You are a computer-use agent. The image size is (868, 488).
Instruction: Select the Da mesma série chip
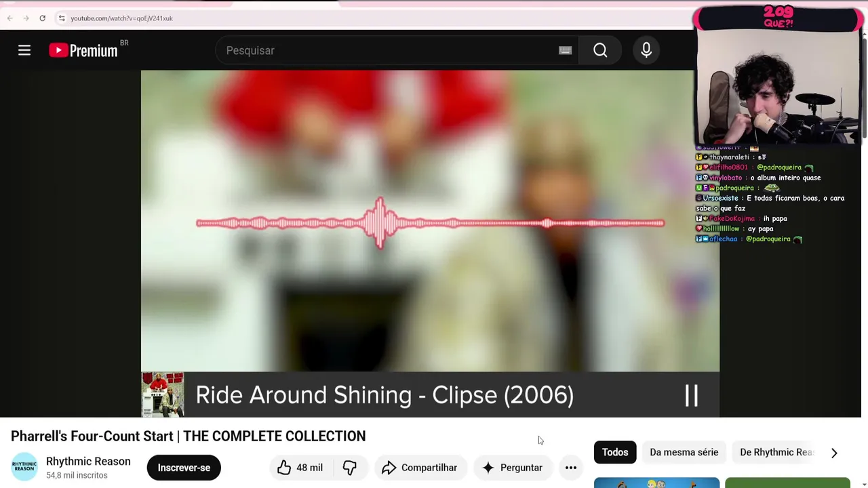pyautogui.click(x=684, y=452)
